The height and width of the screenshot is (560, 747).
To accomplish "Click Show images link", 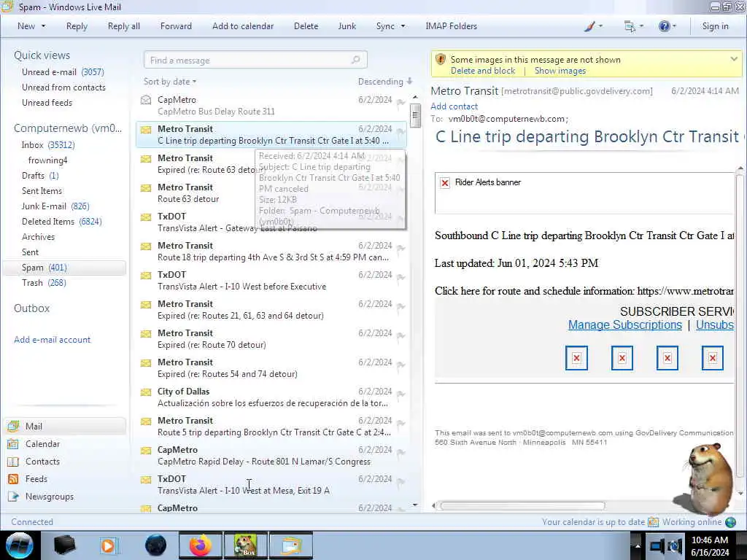I will [x=560, y=71].
